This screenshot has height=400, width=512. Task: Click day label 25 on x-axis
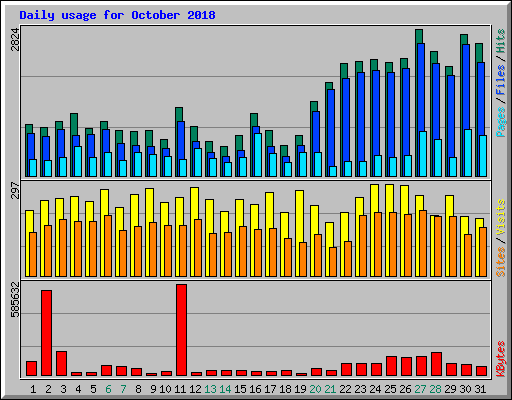coord(390,389)
